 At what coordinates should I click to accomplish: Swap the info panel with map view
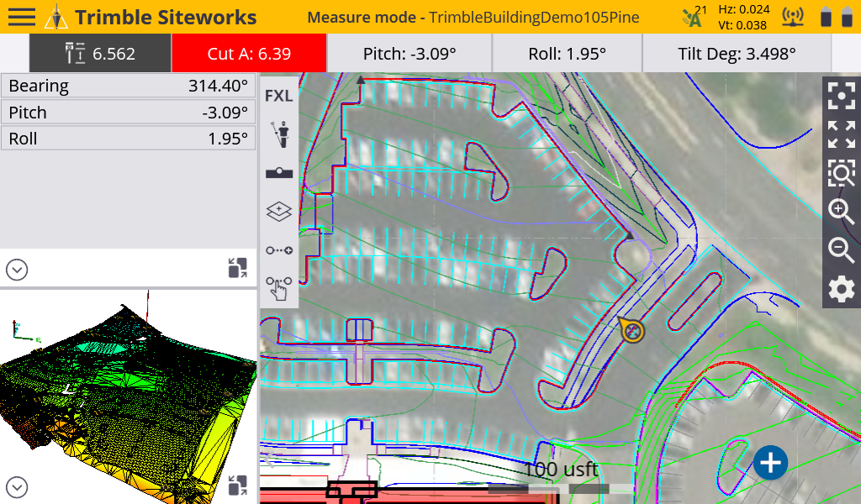[x=238, y=269]
